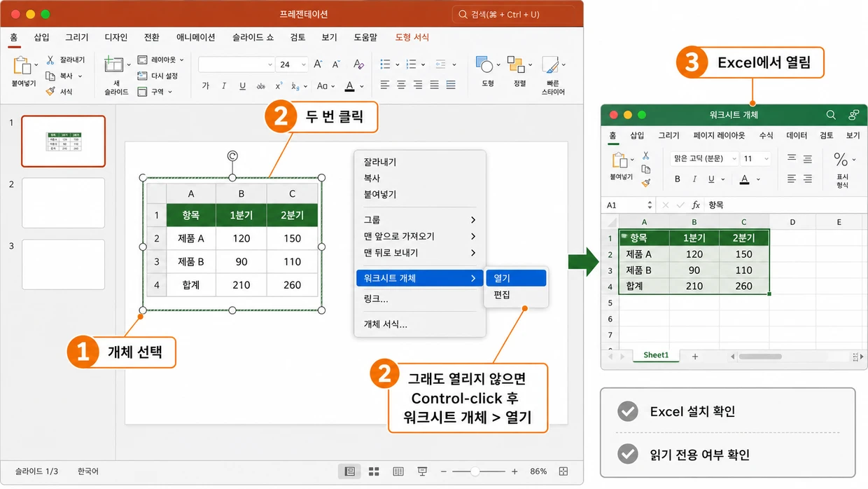This screenshot has height=489, width=868.
Task: Decrease font size in PowerPoint ribbon
Action: pos(337,64)
